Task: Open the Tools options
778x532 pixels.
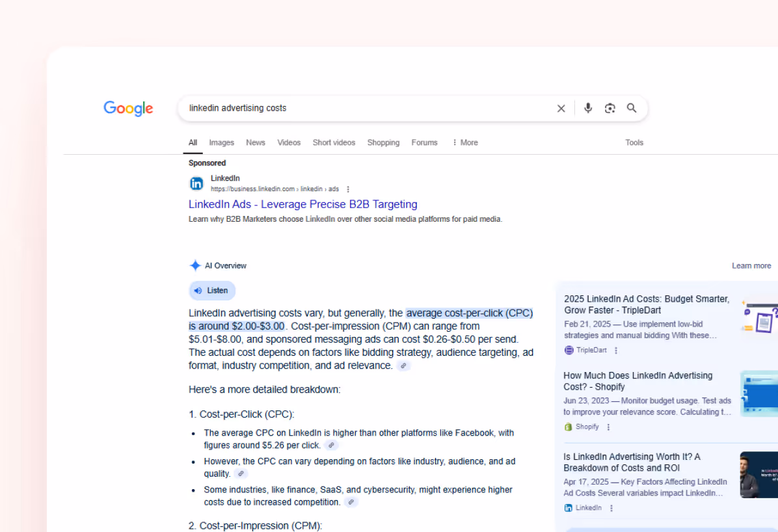Action: point(634,142)
